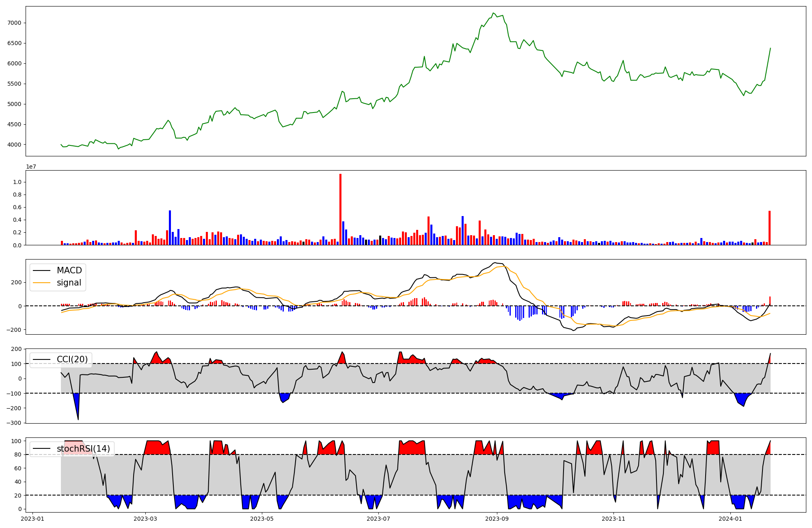The width and height of the screenshot is (812, 528).
Task: Click the tall blue volume bar in March 2023
Action: (x=170, y=227)
